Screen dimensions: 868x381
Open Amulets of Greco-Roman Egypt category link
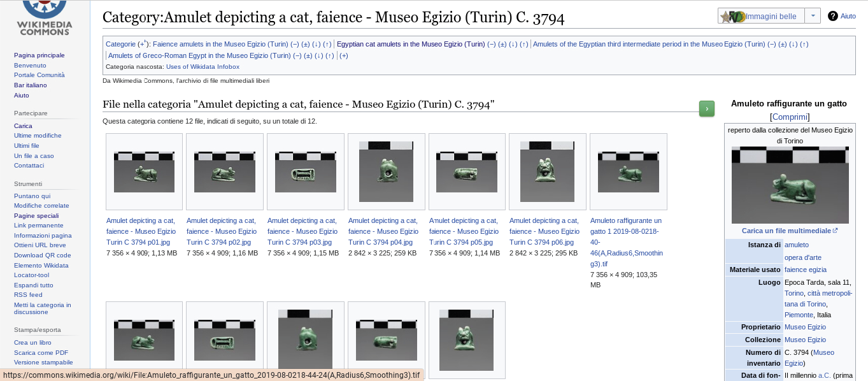click(199, 55)
